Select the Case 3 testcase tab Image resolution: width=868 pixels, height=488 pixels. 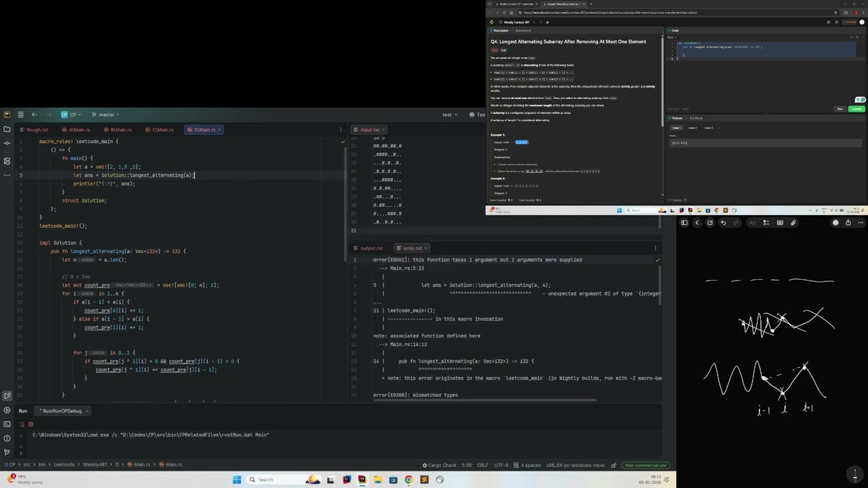(709, 128)
